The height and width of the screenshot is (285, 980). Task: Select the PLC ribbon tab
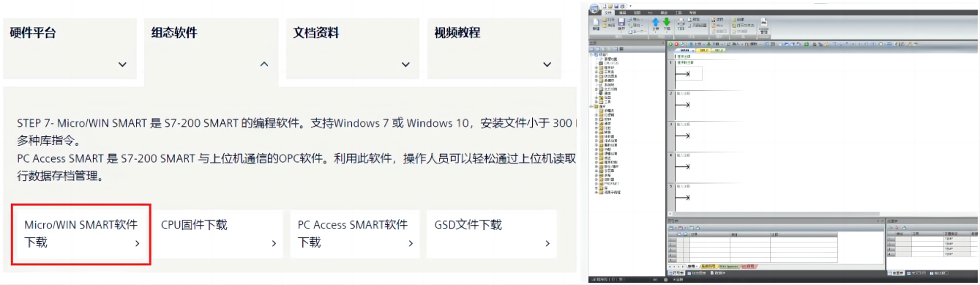(651, 12)
